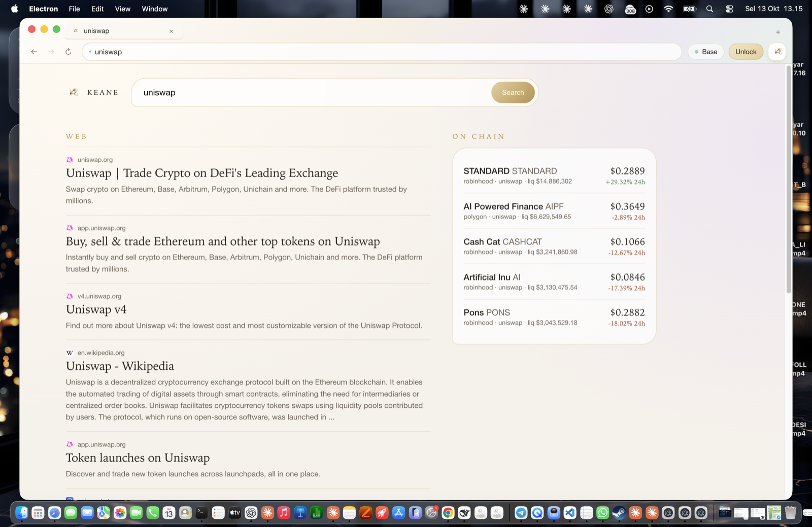The image size is (812, 527).
Task: Open the Window menu
Action: click(x=155, y=9)
